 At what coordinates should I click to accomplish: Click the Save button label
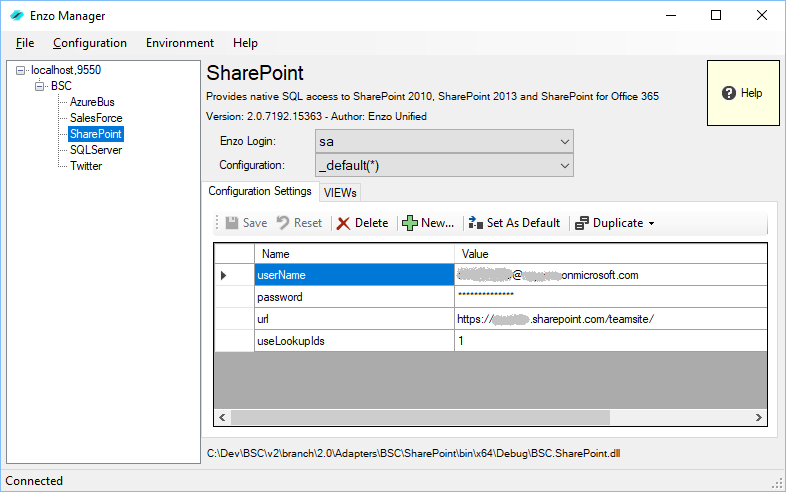(255, 223)
